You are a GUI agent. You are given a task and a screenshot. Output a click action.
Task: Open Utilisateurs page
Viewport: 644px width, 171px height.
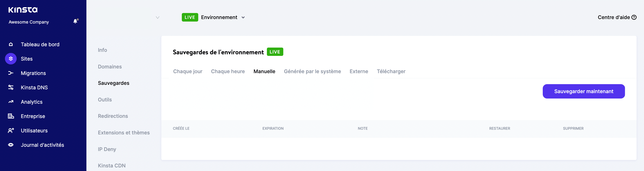click(x=34, y=130)
